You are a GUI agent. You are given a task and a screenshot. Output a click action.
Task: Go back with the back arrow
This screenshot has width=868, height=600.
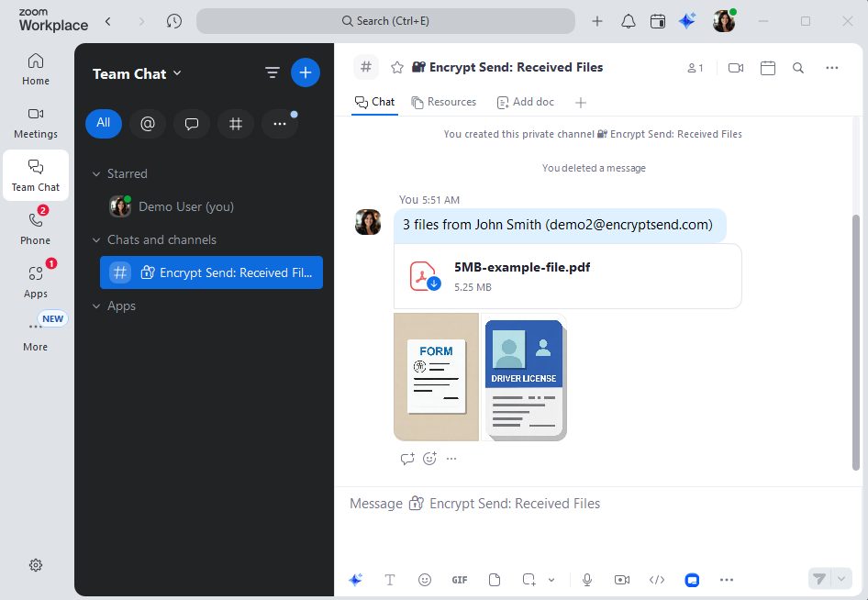(x=108, y=21)
